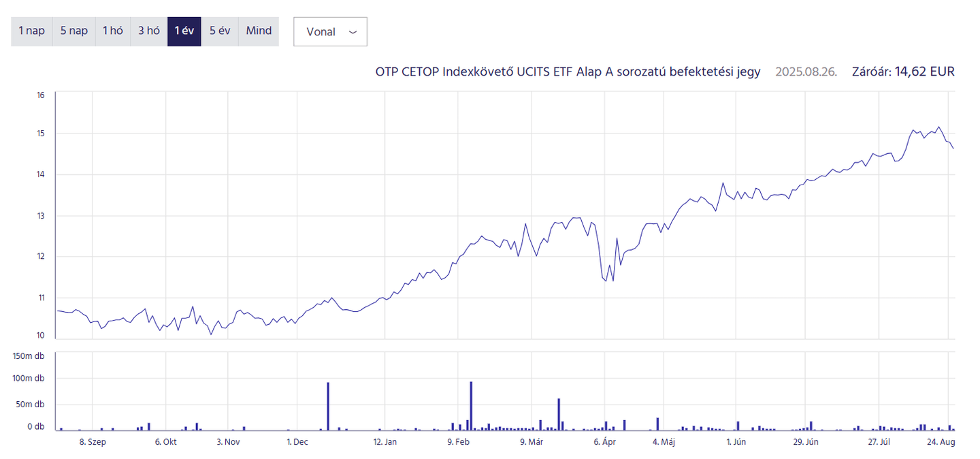Click the tallest volume bar near December

click(x=329, y=405)
